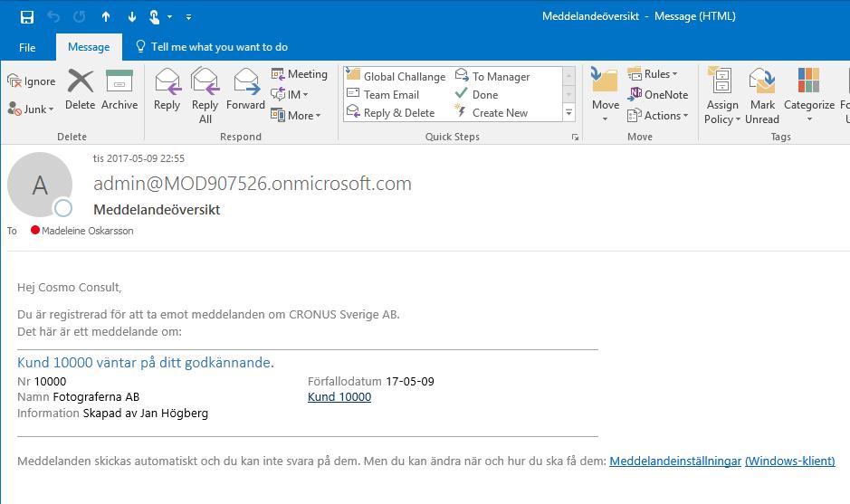Expand the Quick Steps gallery
Viewport: 850px width, 504px height.
click(568, 113)
